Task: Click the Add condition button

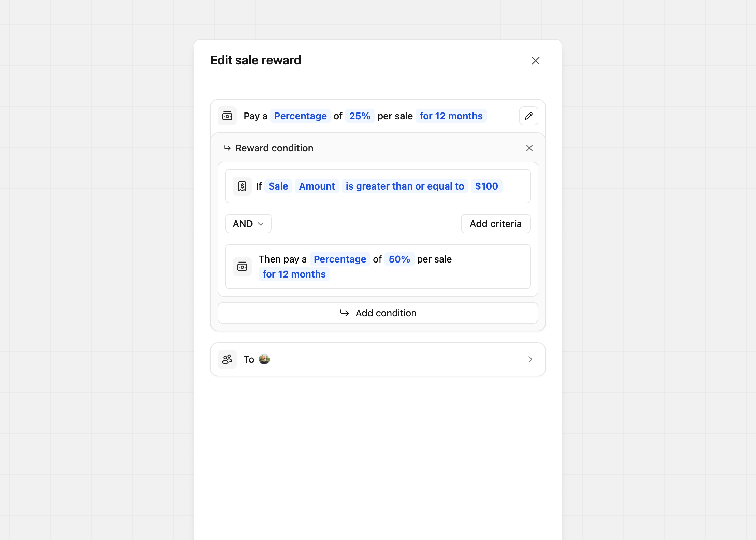Action: pyautogui.click(x=378, y=313)
